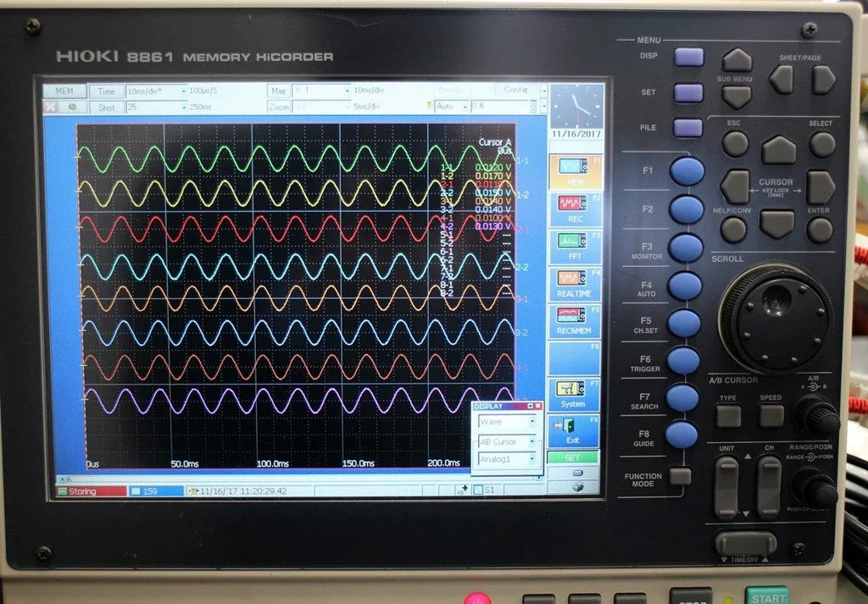
Task: Click the F7 SEARCH key
Action: [682, 397]
